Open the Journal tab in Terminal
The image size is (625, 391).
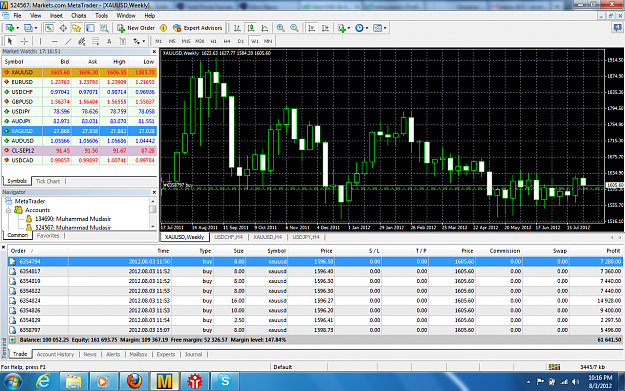coord(193,354)
